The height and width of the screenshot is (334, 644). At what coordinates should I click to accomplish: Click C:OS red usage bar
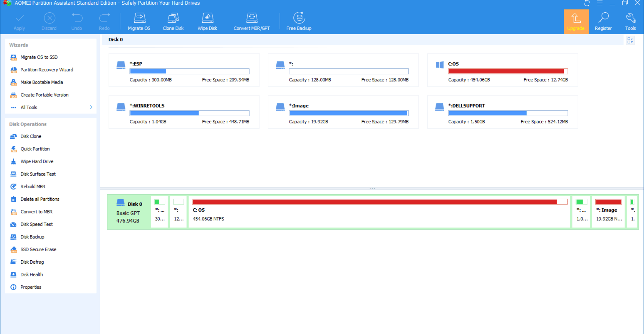pyautogui.click(x=508, y=71)
